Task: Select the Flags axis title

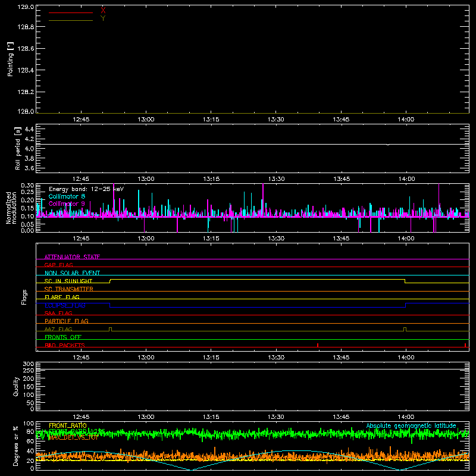Action: tap(24, 297)
